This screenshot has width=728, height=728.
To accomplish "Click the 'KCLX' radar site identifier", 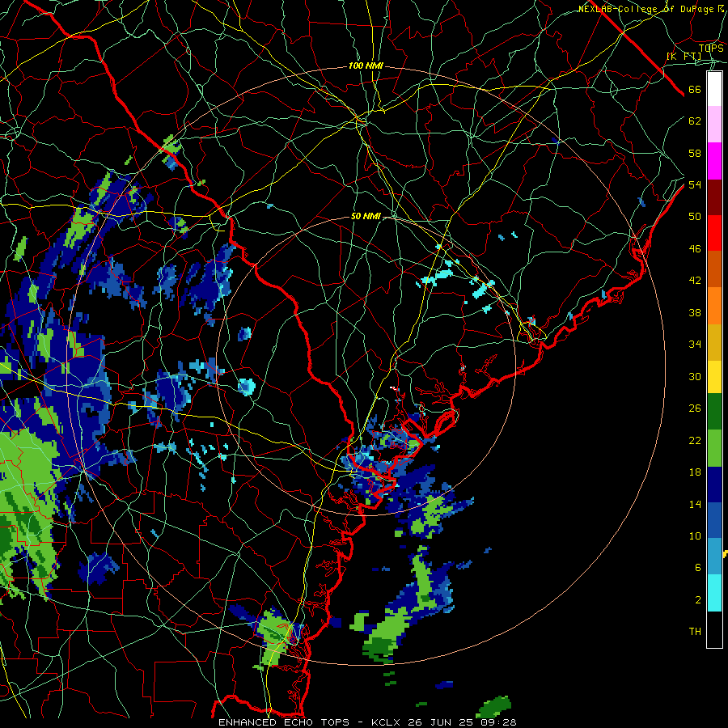I will pyautogui.click(x=387, y=722).
